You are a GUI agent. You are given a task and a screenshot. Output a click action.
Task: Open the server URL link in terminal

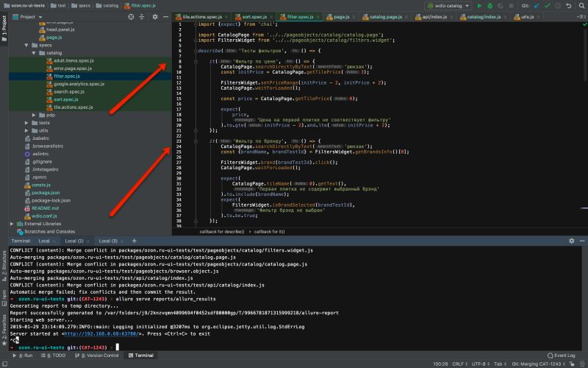[x=101, y=334]
